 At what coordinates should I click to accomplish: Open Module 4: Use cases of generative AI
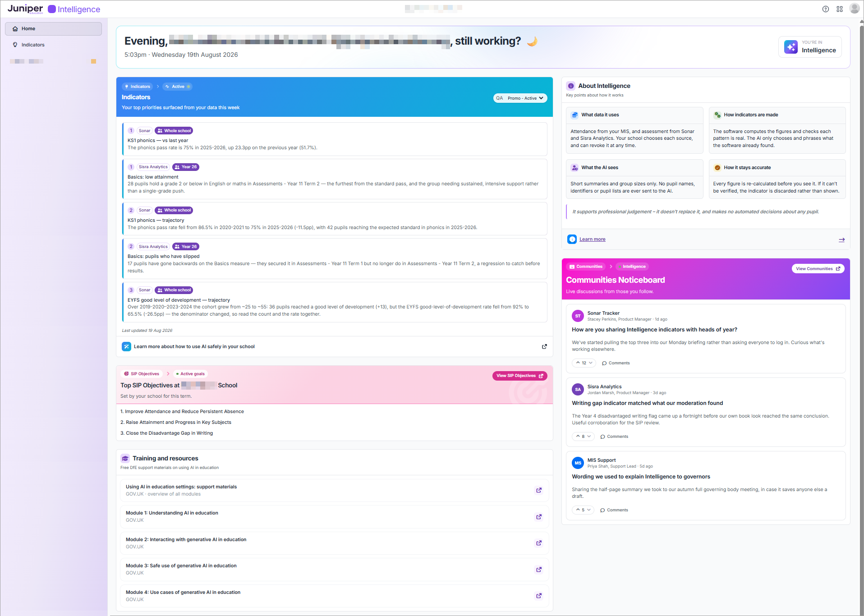click(335, 596)
